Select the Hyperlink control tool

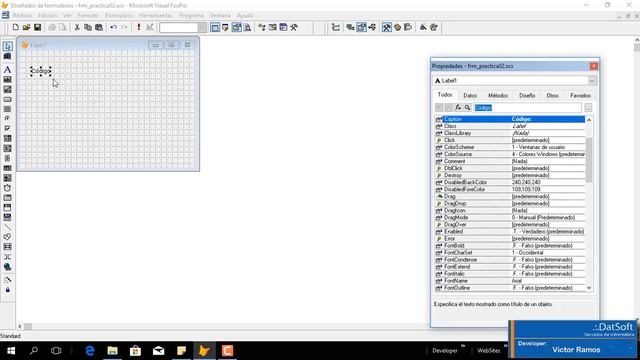[x=7, y=267]
